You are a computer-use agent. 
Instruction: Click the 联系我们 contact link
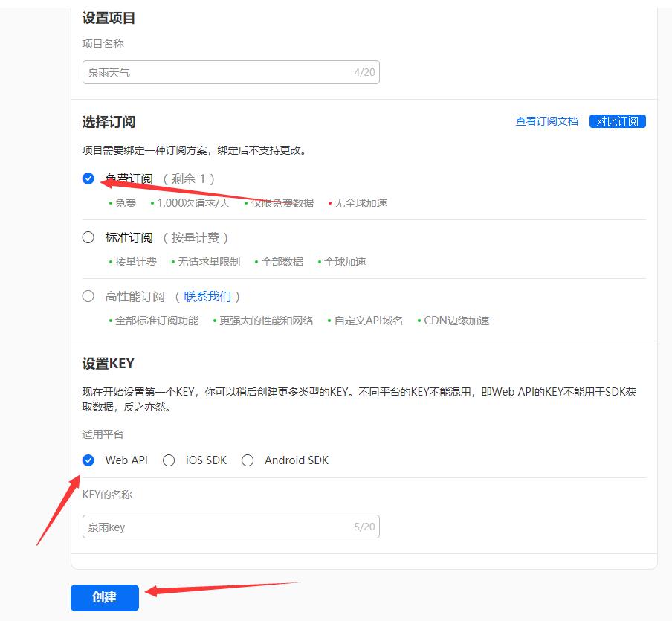pos(210,295)
